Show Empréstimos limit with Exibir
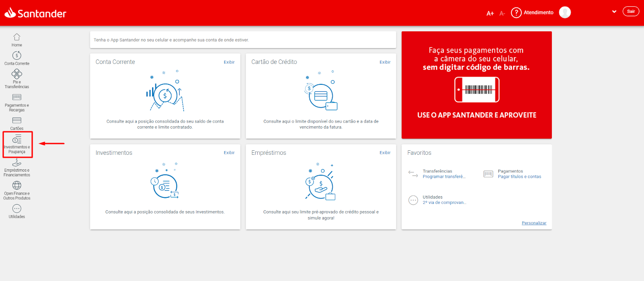Image resolution: width=644 pixels, height=281 pixels. (385, 152)
